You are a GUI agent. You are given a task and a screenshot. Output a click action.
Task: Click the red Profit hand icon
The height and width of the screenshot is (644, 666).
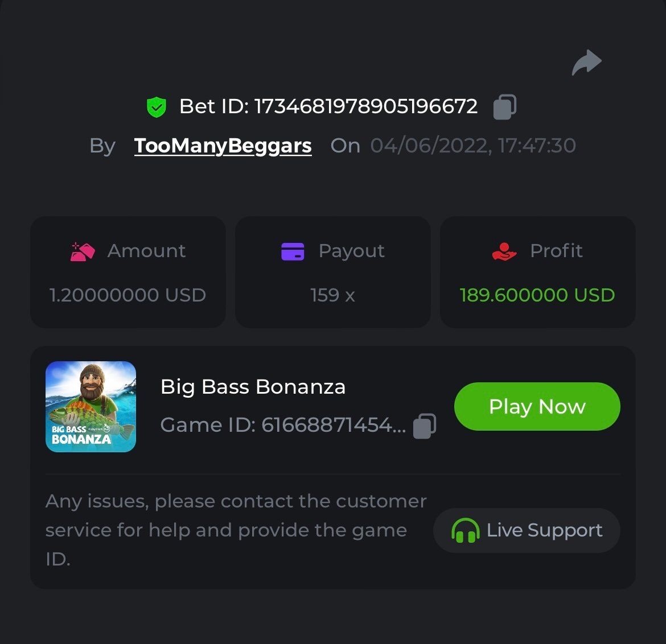coord(504,251)
